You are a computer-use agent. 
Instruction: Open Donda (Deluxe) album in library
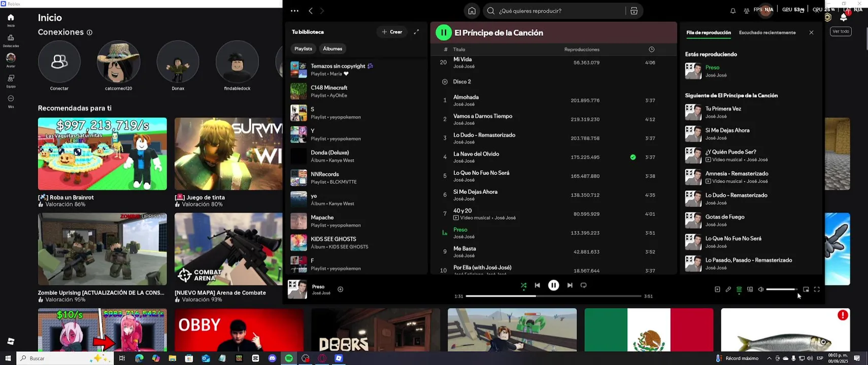click(x=355, y=156)
